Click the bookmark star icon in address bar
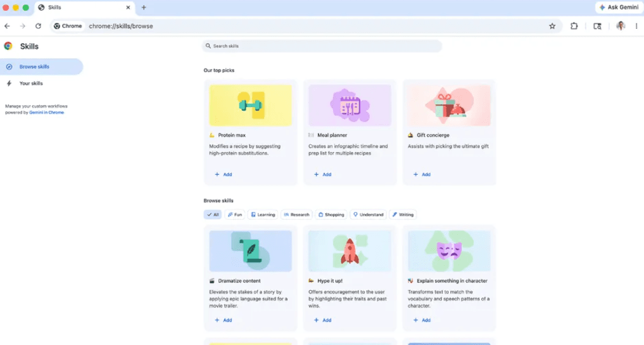The image size is (644, 345). 552,26
